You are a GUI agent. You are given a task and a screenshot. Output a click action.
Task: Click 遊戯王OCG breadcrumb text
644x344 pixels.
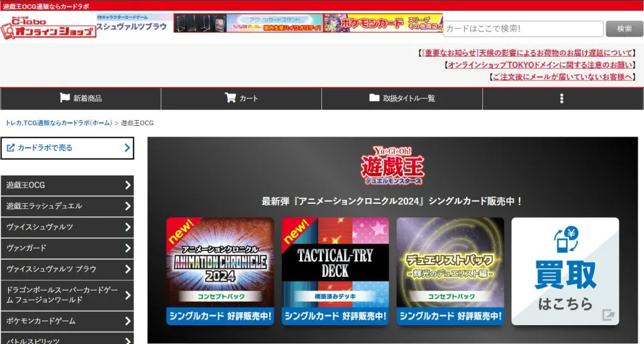137,123
